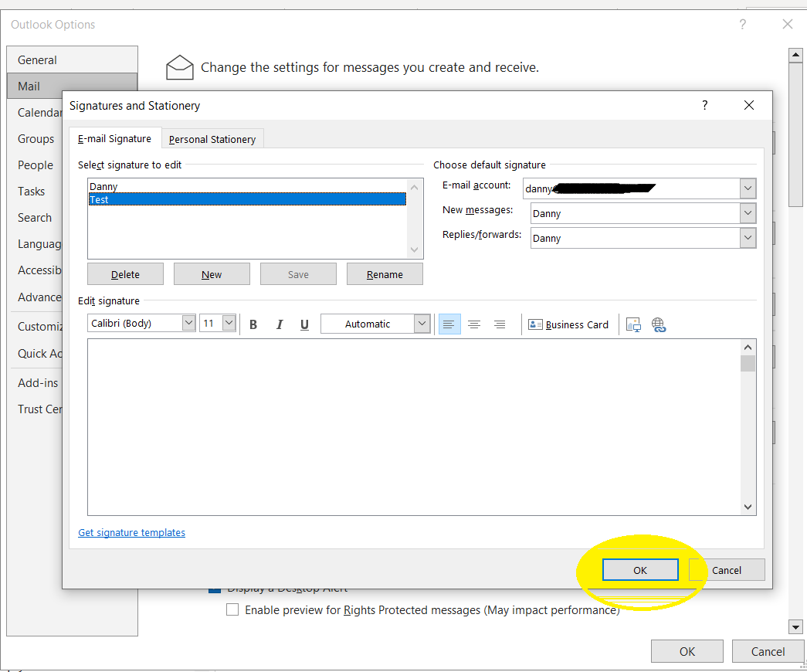Image resolution: width=807 pixels, height=672 pixels.
Task: Insert a picture into the signature
Action: [x=633, y=324]
